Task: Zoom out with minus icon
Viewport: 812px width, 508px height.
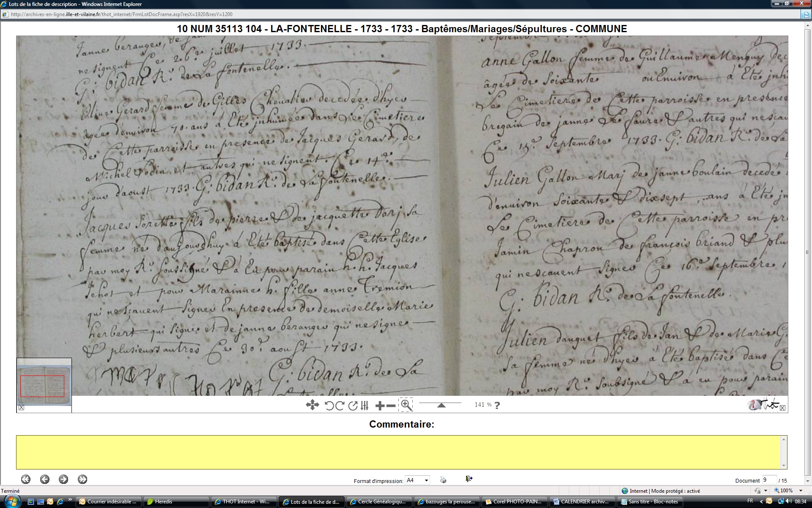Action: click(391, 406)
